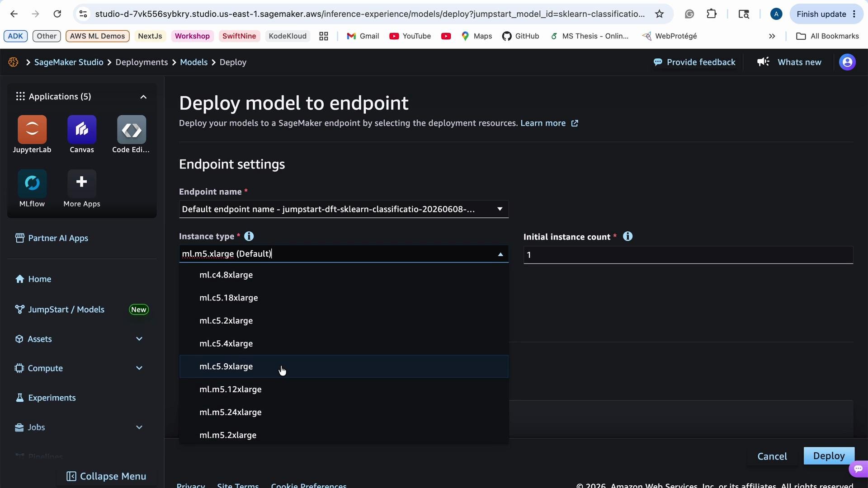Click the More Apps plus icon

coord(82,183)
